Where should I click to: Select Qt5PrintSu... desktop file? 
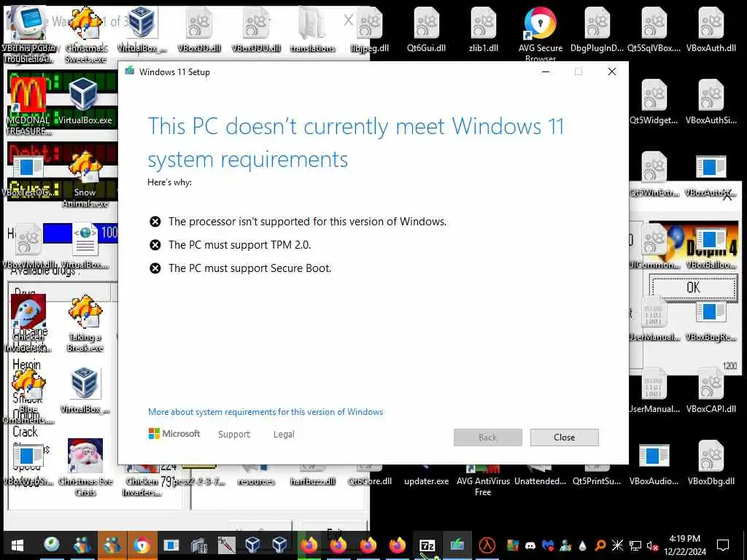point(597,476)
